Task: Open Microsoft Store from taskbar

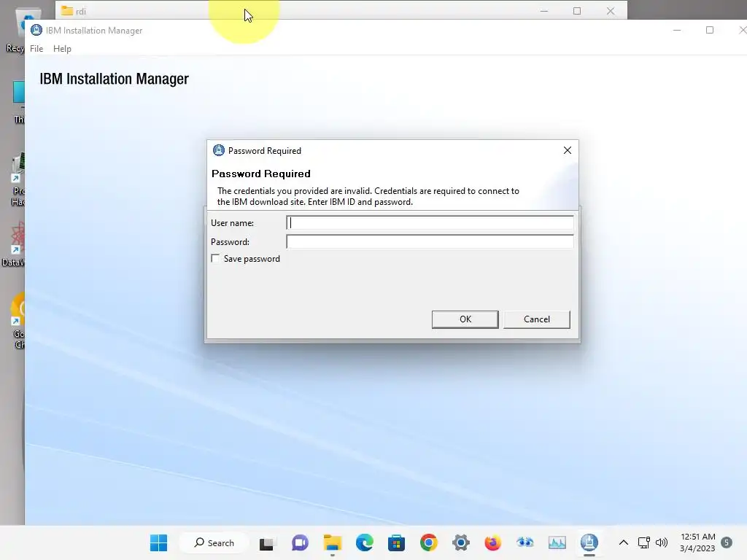Action: (396, 542)
